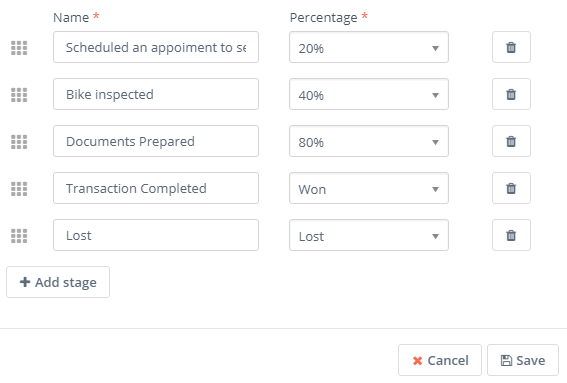Open the 40% percentage dropdown
The image size is (567, 383).
pos(369,94)
